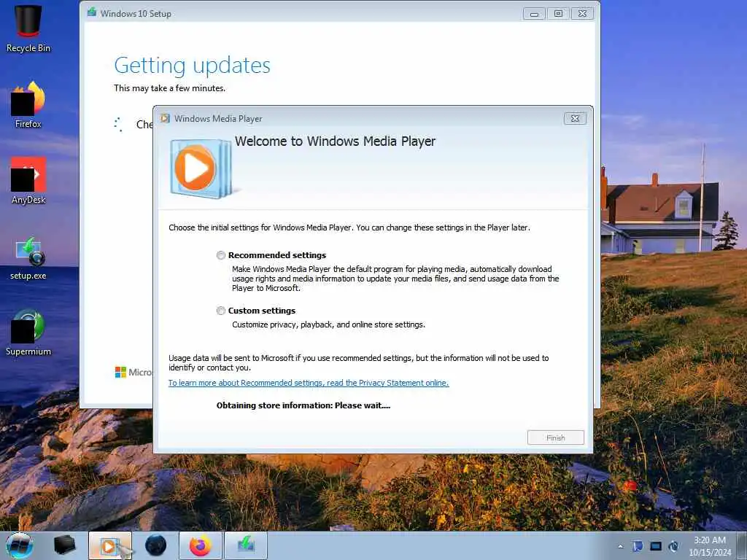
Task: Click the large Windows Media Player logo
Action: (x=201, y=168)
